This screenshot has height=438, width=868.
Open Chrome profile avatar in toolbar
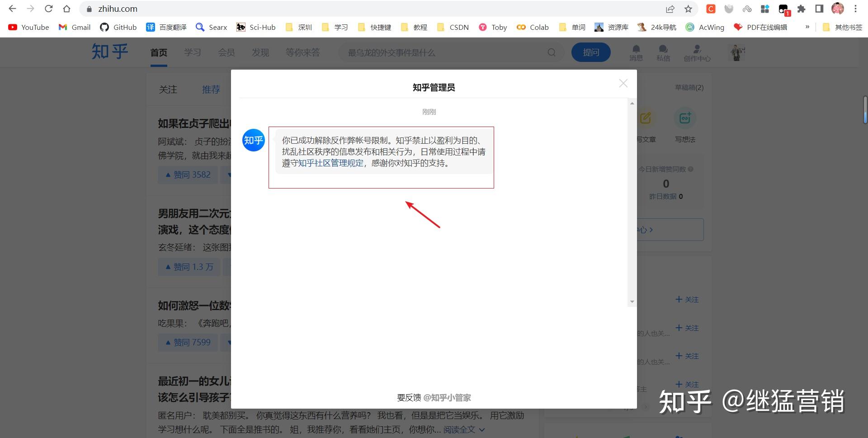tap(837, 9)
